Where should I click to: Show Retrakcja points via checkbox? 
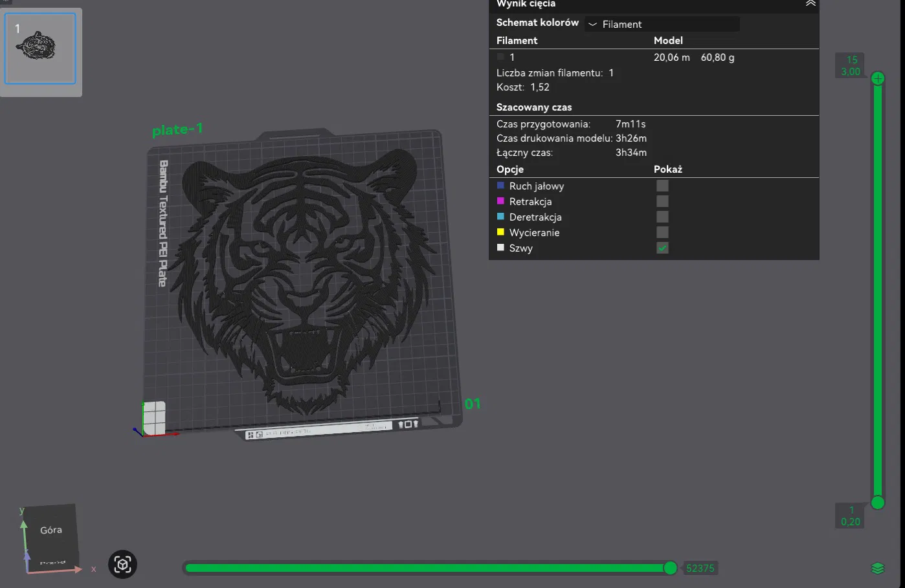tap(662, 201)
